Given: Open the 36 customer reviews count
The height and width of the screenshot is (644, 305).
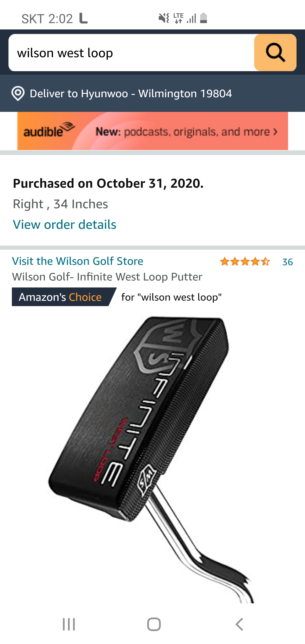Looking at the screenshot, I should pyautogui.click(x=287, y=262).
